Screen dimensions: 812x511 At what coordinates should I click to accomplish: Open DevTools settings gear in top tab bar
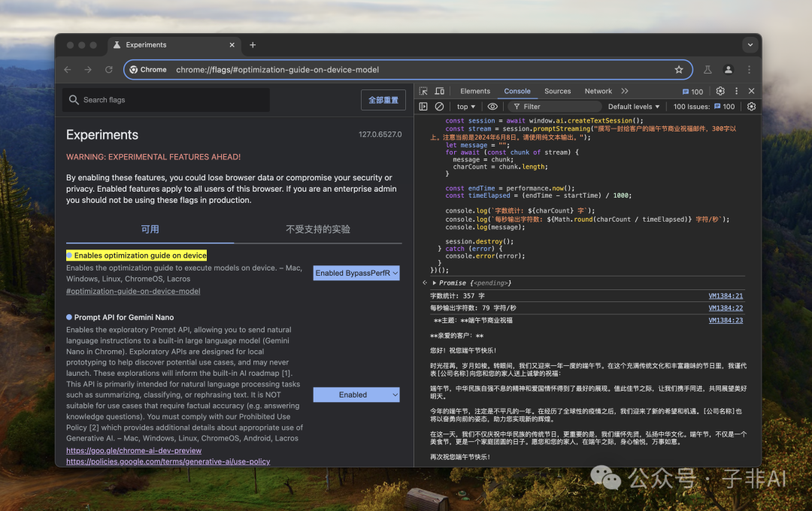tap(720, 91)
